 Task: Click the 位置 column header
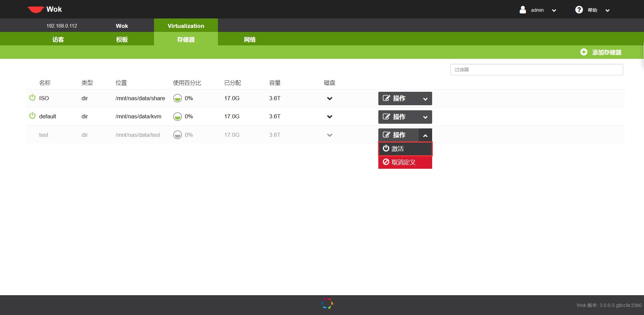coord(121,83)
